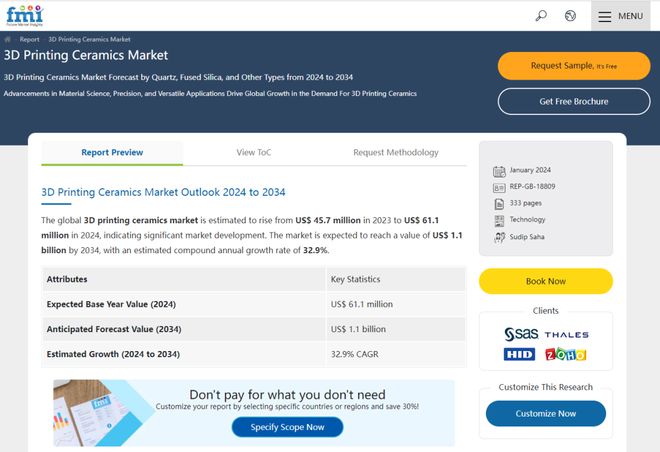Click the FMI logo

click(x=24, y=16)
